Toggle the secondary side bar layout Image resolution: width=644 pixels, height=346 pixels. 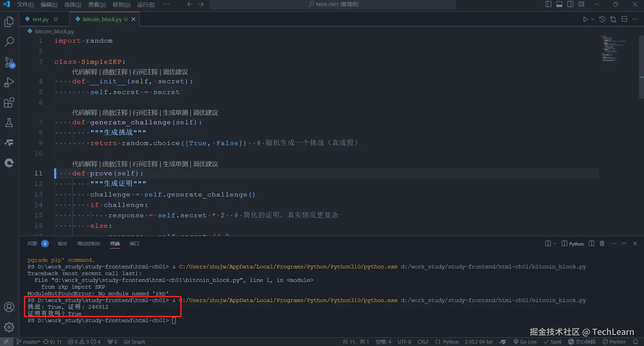coord(570,4)
